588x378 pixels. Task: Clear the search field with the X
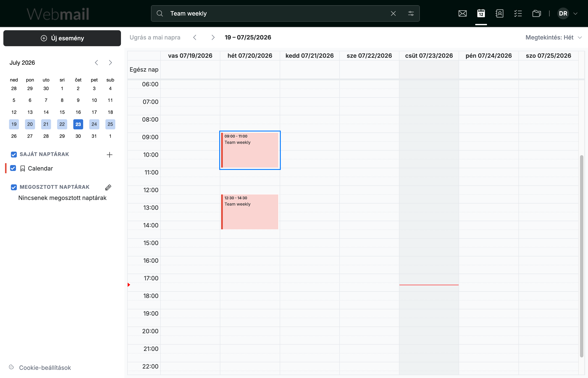pos(393,13)
